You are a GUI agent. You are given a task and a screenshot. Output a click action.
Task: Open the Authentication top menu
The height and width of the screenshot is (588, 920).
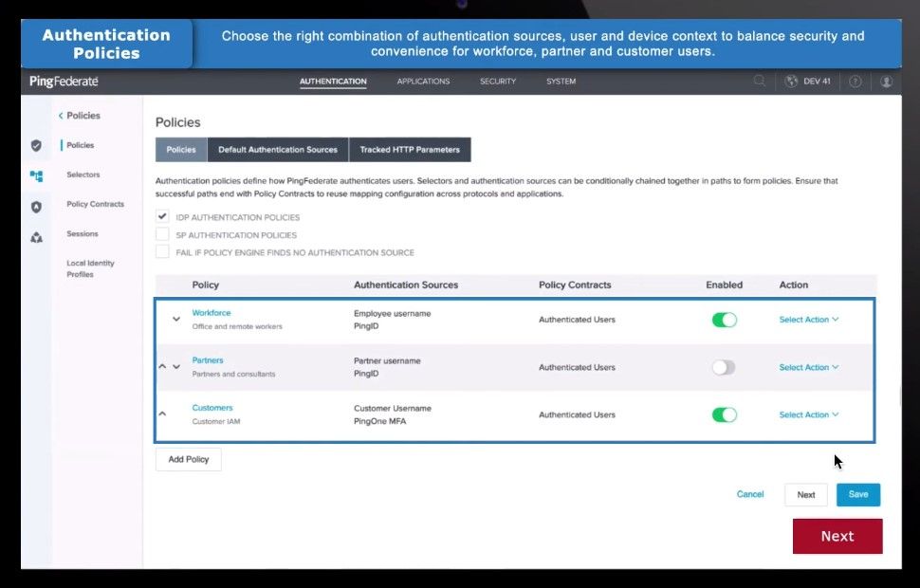click(333, 82)
